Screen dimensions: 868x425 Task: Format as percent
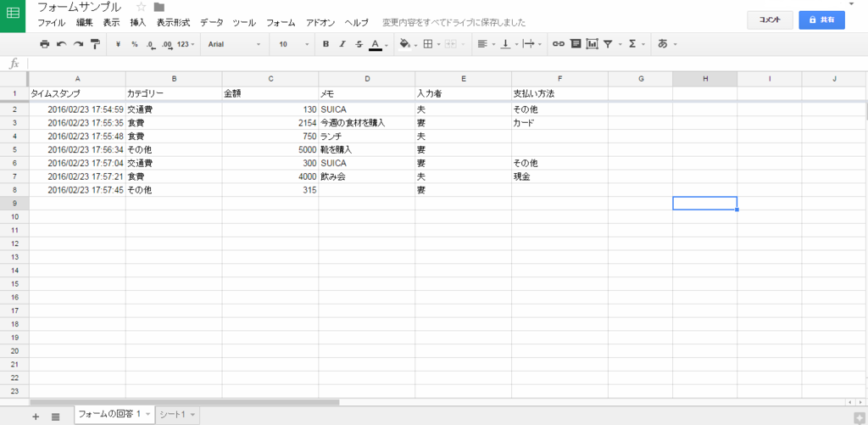click(x=135, y=44)
